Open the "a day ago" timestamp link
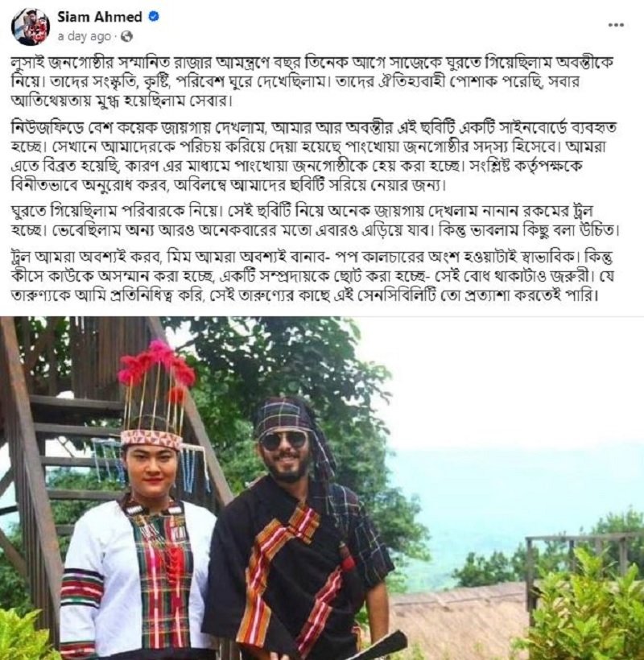 (x=85, y=36)
